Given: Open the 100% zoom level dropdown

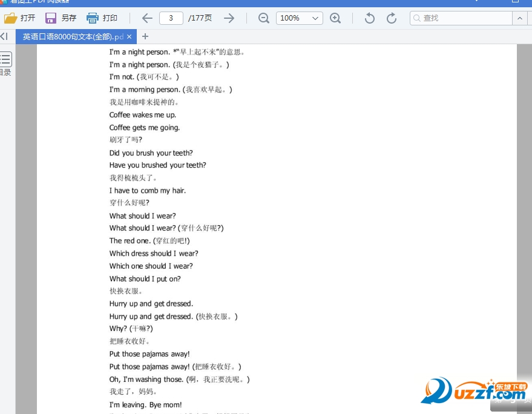Looking at the screenshot, I should pos(299,18).
